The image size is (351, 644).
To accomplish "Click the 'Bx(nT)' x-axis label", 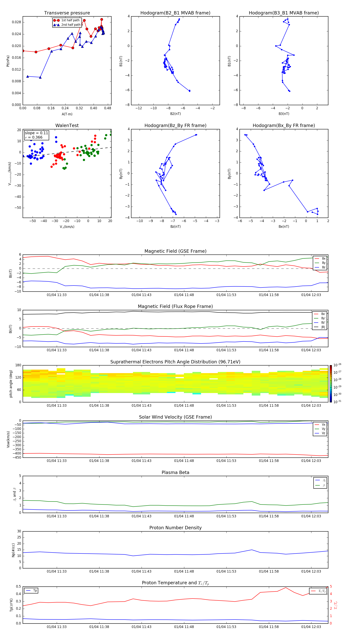I will coord(284,227).
